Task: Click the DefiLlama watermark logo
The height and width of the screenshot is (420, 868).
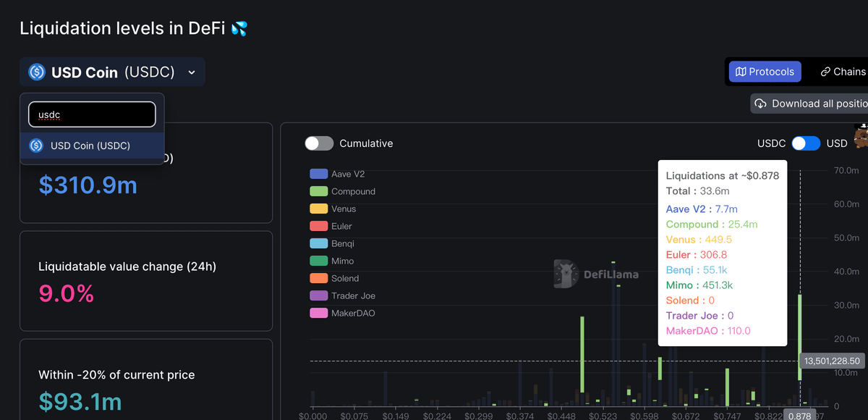Action: pos(566,274)
